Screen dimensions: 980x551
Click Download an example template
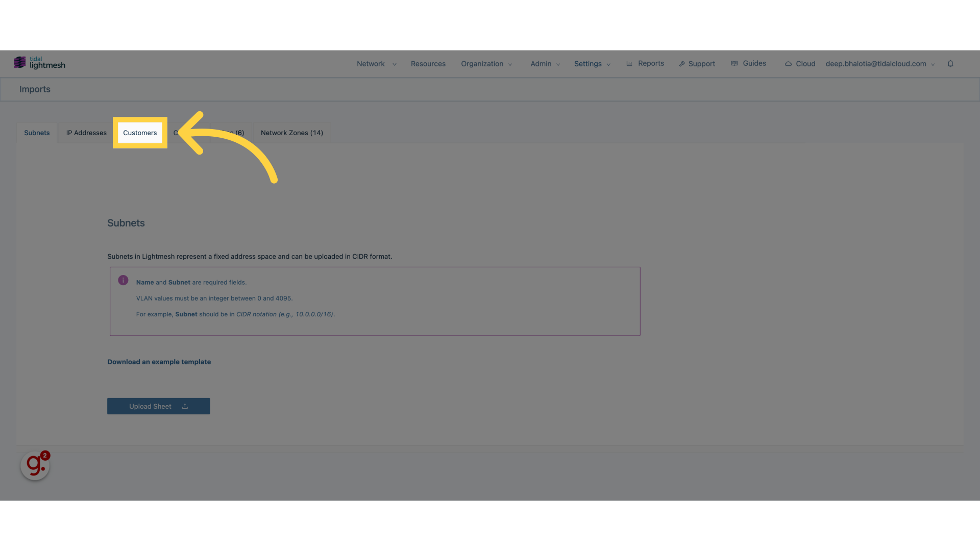coord(159,362)
